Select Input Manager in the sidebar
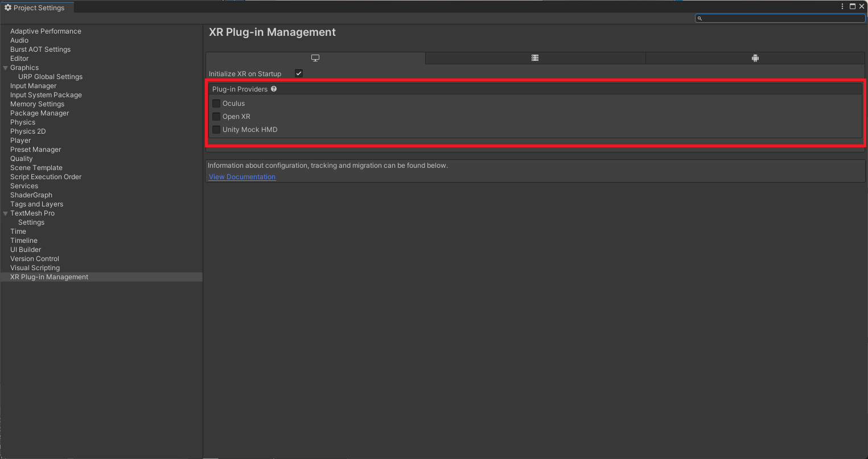This screenshot has height=459, width=868. point(33,85)
